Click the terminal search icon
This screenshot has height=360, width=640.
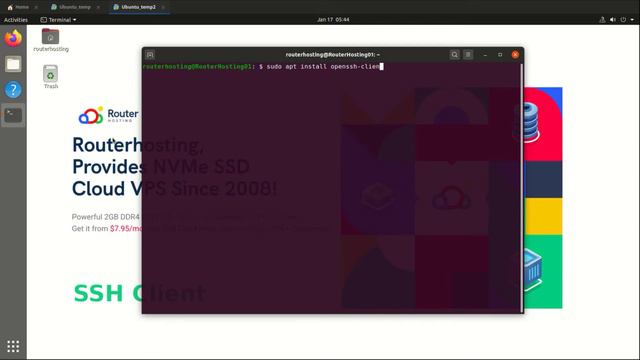pyautogui.click(x=454, y=55)
